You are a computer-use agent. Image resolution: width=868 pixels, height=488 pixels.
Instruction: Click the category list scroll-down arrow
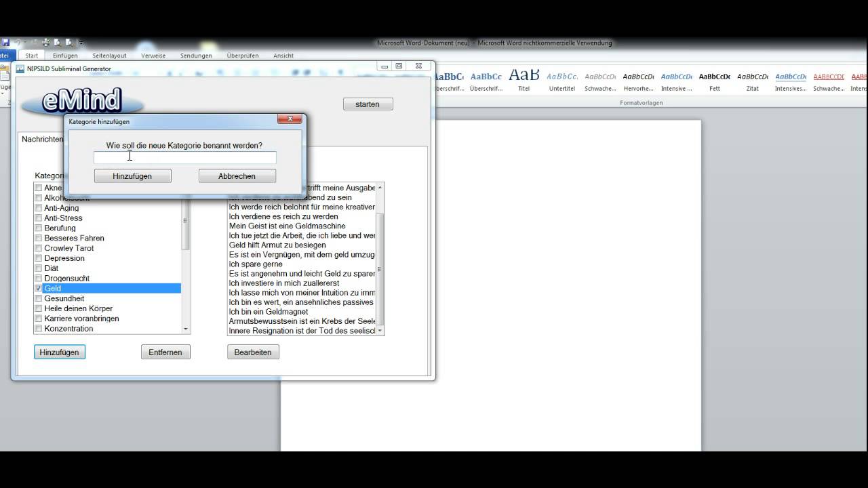click(x=186, y=329)
